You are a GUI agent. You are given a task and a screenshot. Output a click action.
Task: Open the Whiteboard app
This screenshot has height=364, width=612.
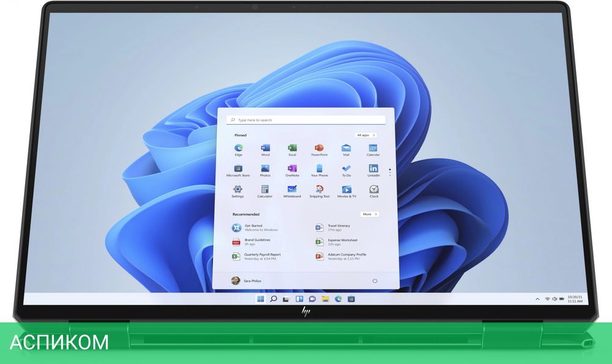[292, 190]
